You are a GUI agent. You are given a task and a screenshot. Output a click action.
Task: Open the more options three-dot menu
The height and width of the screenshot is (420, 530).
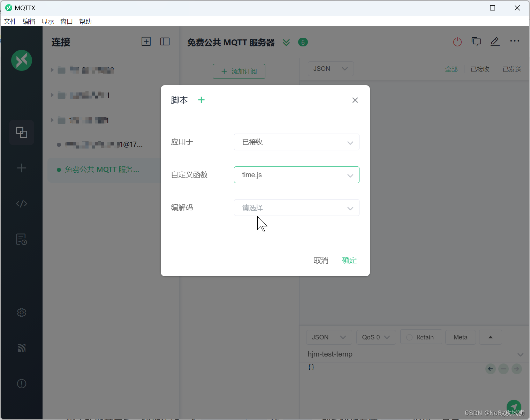tap(515, 41)
